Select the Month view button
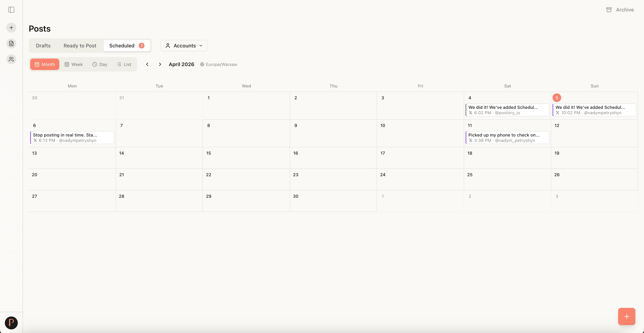644x333 pixels. point(45,64)
